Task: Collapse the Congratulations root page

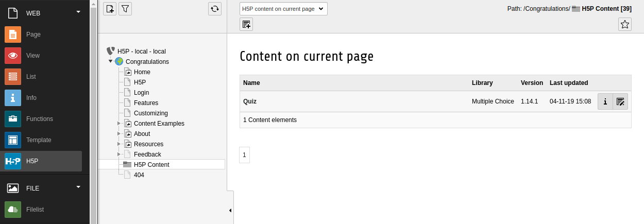Action: (110, 61)
